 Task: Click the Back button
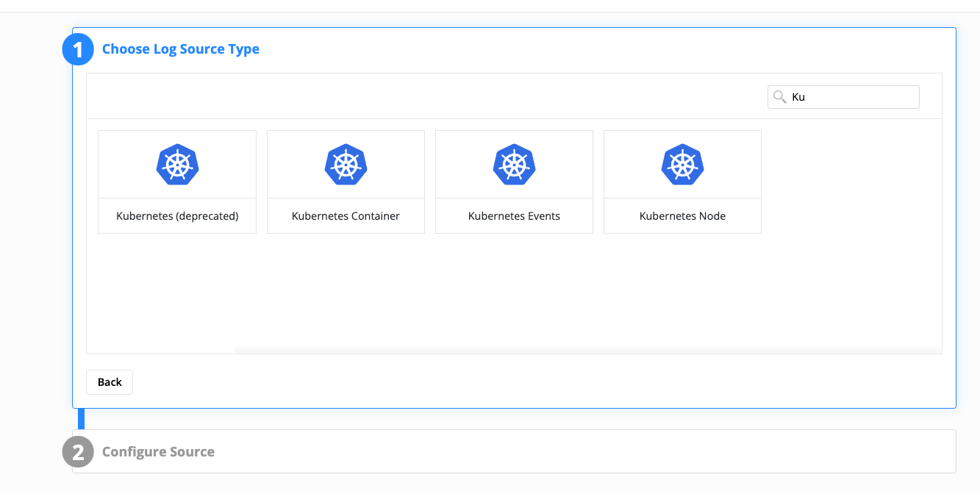pos(110,382)
